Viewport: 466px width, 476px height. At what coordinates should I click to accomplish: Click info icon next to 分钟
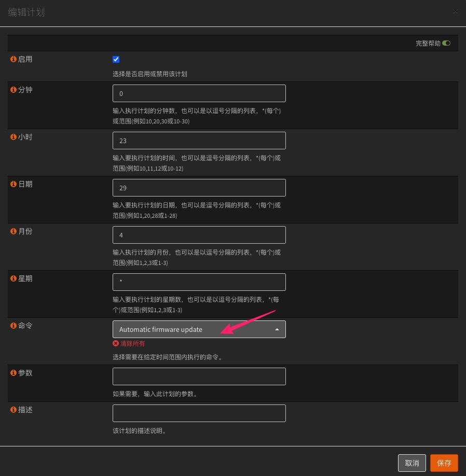tap(13, 90)
